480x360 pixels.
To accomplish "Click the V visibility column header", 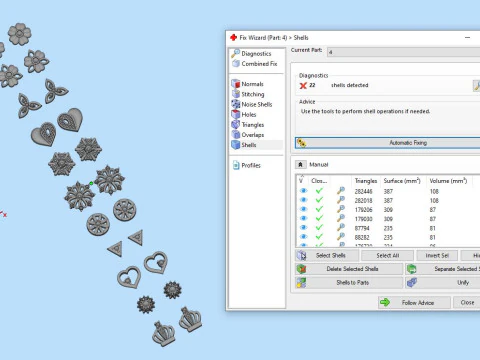I will [x=301, y=181].
